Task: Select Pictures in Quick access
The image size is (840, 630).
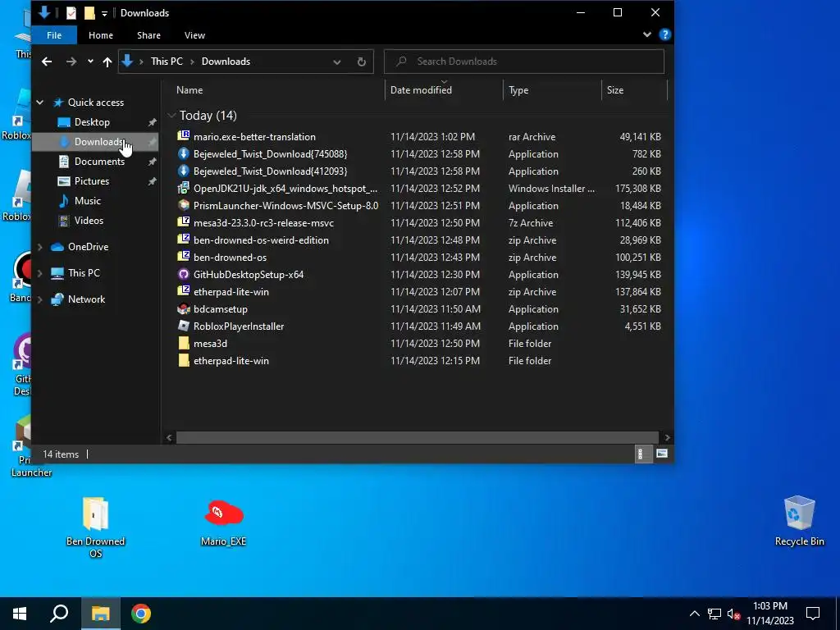Action: [91, 181]
